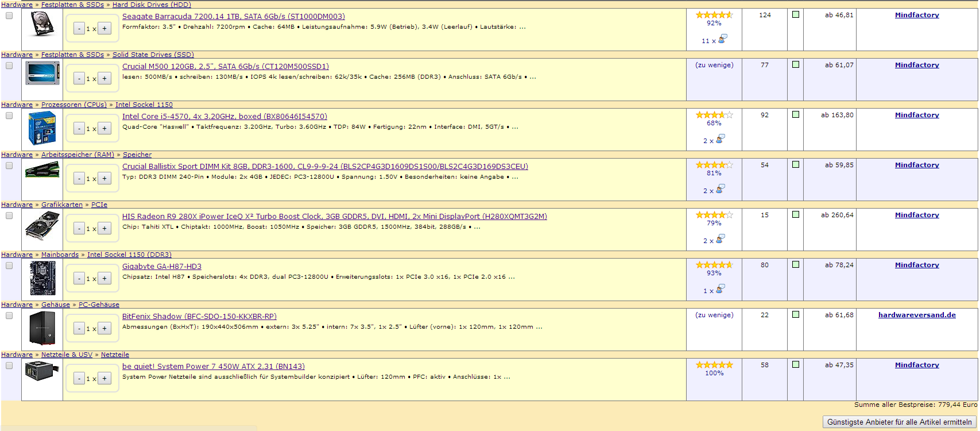Open be quiet! power supply product image
Viewport: 980px width, 431px height.
pyautogui.click(x=42, y=371)
